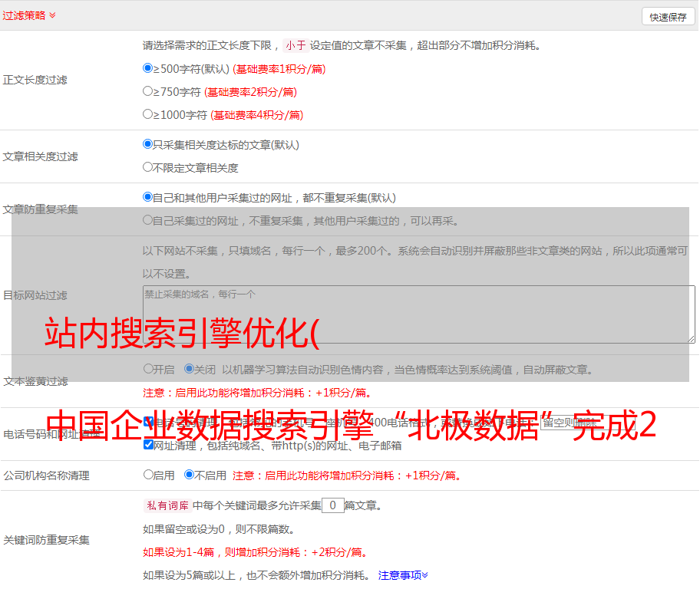
Task: Click the 关键词防重复采集 row label
Action: click(46, 540)
